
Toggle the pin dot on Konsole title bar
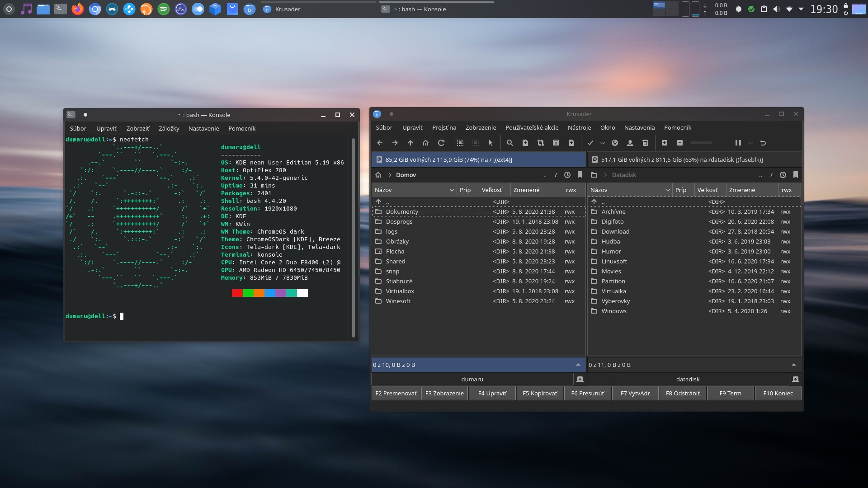85,115
